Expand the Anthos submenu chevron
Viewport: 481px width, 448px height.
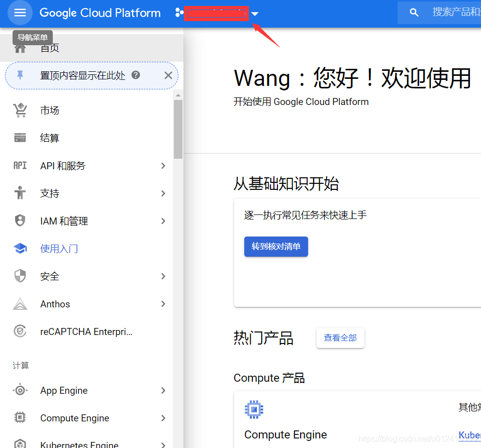pos(163,304)
